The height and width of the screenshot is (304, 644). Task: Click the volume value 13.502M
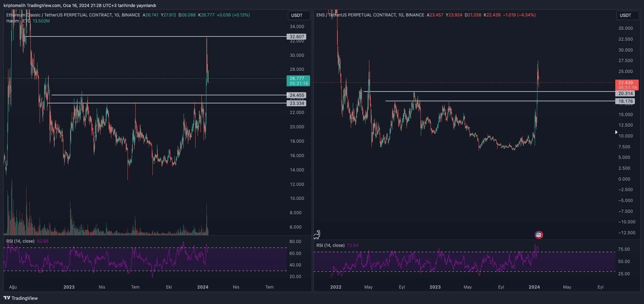tap(41, 21)
